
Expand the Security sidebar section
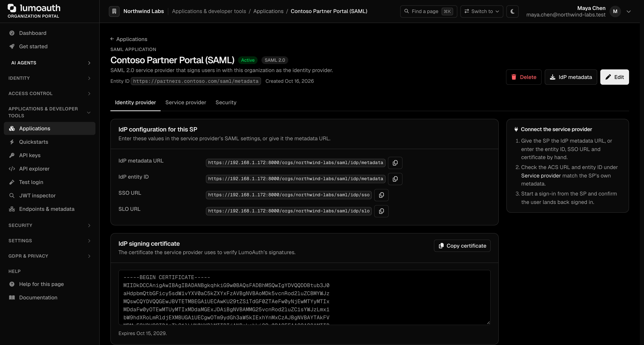click(49, 226)
